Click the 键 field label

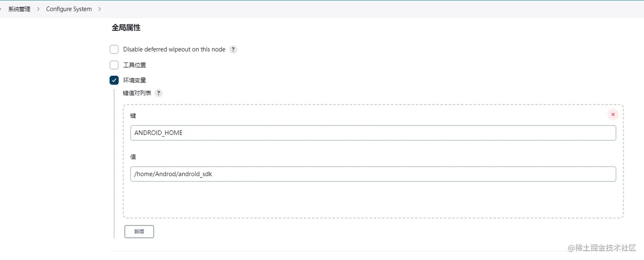pos(133,116)
